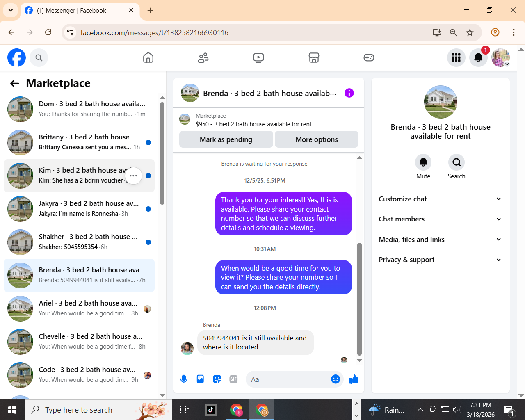The width and height of the screenshot is (525, 420).
Task: Open Ariel's conversation
Action: 79,308
